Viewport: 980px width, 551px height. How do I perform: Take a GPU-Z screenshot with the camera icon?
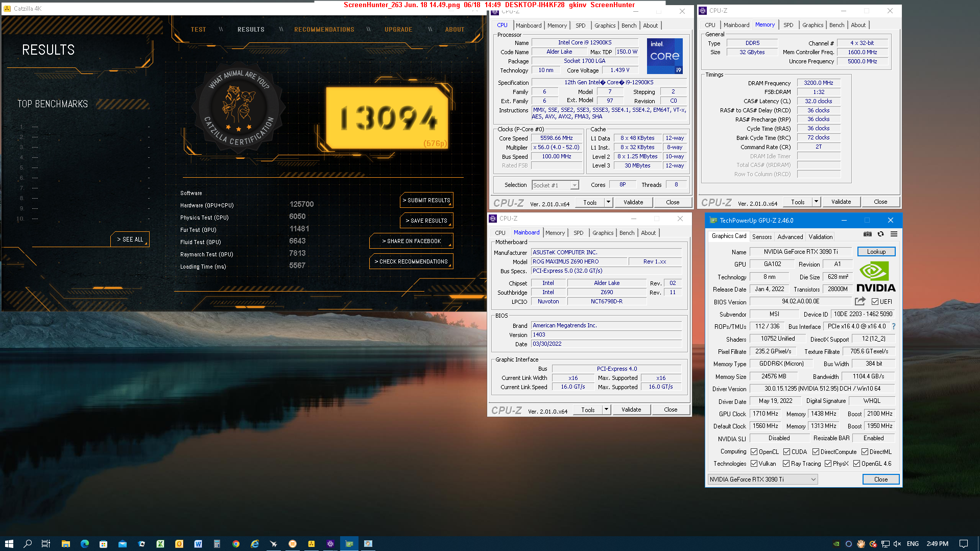pyautogui.click(x=867, y=234)
